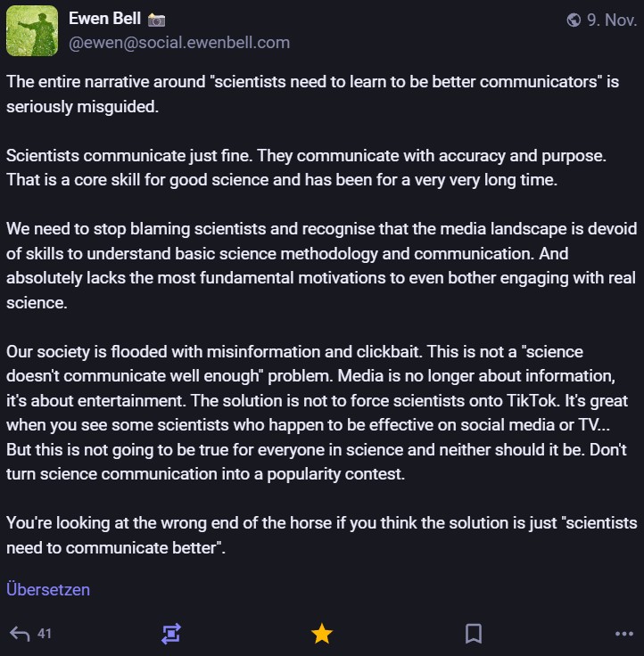Click the 41 replies count
The width and height of the screenshot is (644, 656).
[x=45, y=634]
